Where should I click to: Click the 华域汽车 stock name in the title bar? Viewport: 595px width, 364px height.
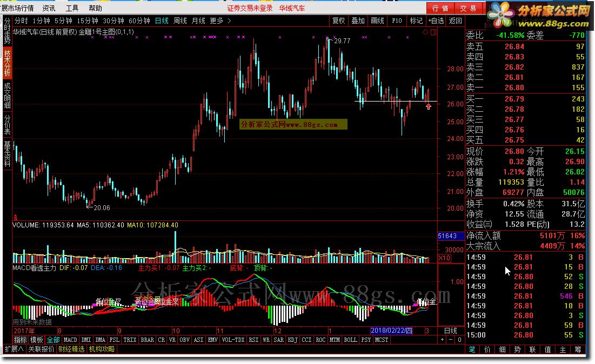[292, 8]
